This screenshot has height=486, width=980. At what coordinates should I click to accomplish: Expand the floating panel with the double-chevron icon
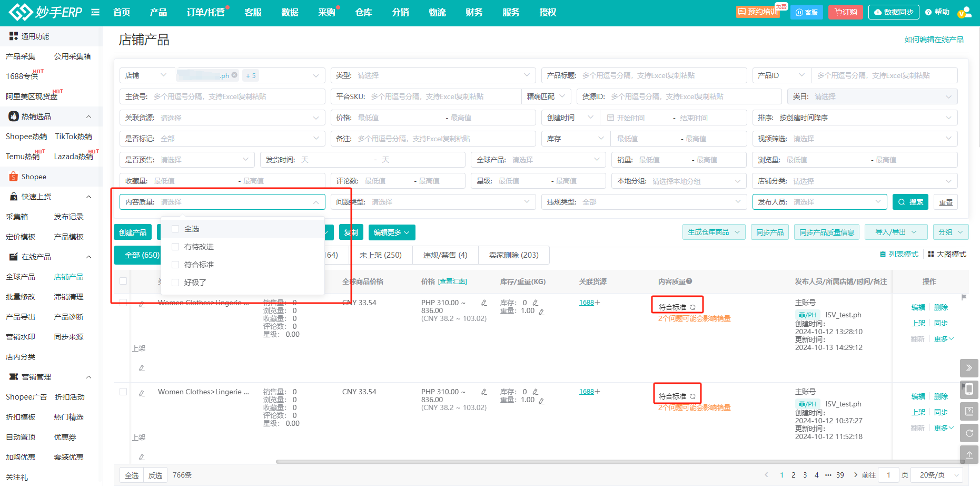click(x=969, y=368)
